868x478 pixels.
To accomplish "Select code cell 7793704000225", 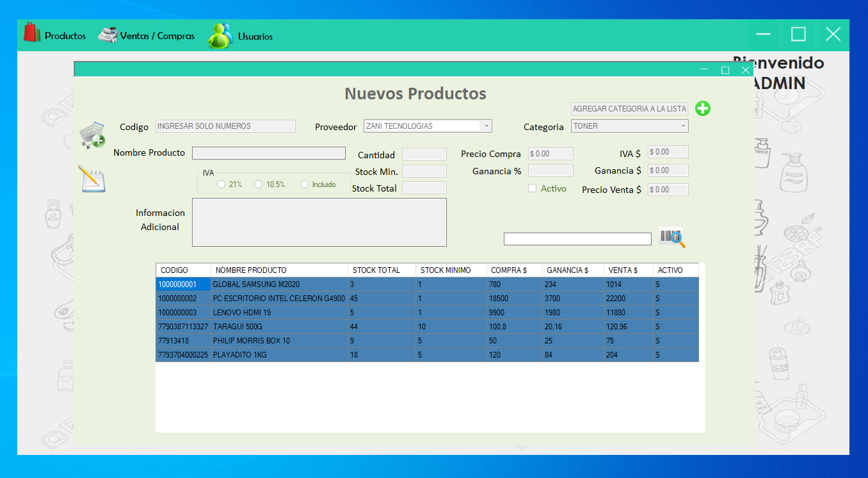I will tap(183, 355).
